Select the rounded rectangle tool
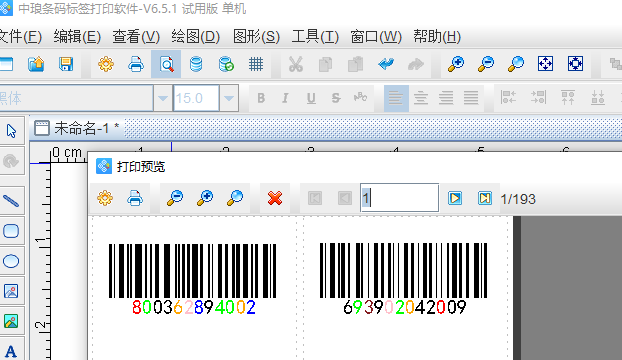The width and height of the screenshot is (622, 360). [x=11, y=231]
